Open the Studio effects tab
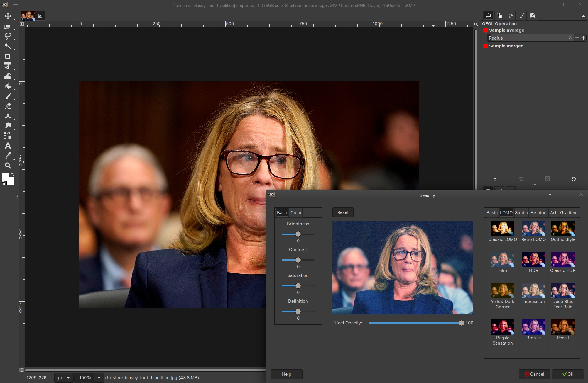 click(521, 213)
